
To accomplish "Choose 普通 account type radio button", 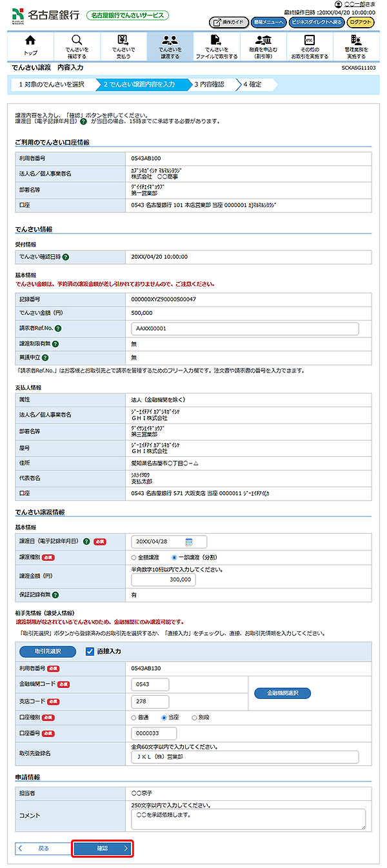I will [x=134, y=718].
